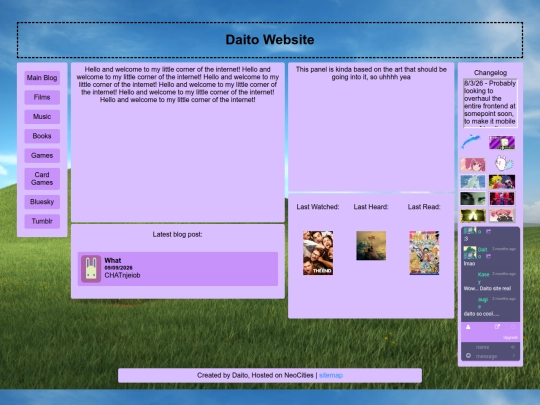Click Daito's avatar beside 'lmao'
The height and width of the screenshot is (405, 540).
click(x=470, y=252)
